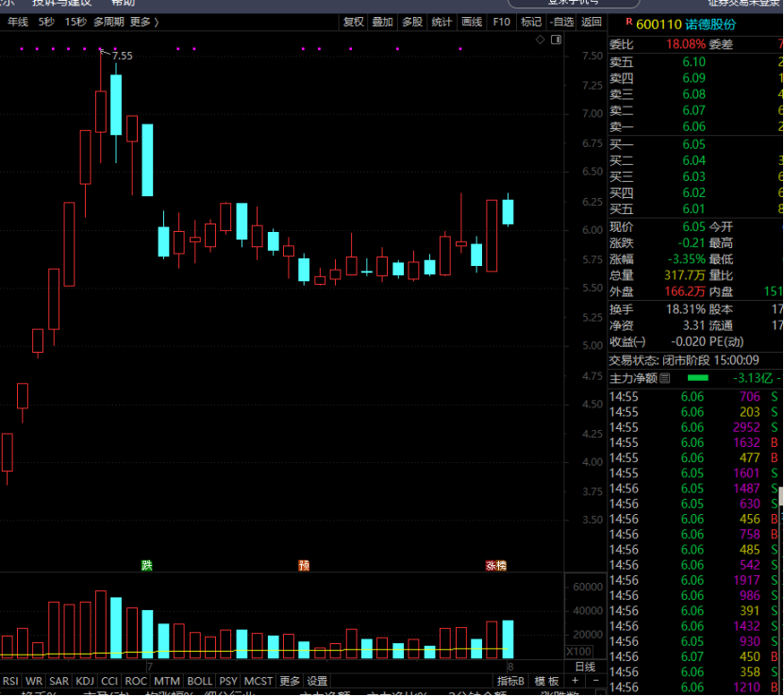This screenshot has height=696, width=784.
Task: Click the 现价 6.05 value
Action: pos(694,227)
